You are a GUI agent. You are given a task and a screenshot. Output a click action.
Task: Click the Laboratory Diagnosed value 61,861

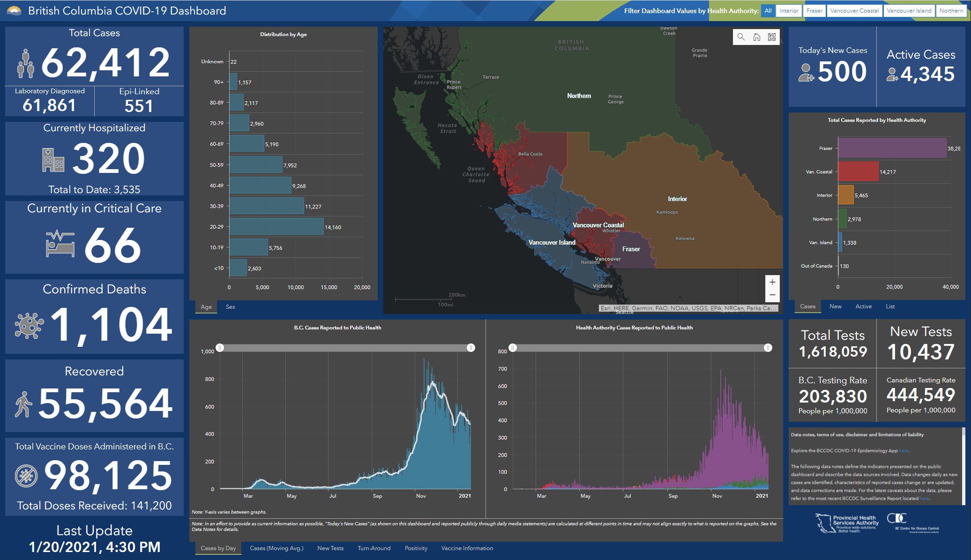pos(49,105)
